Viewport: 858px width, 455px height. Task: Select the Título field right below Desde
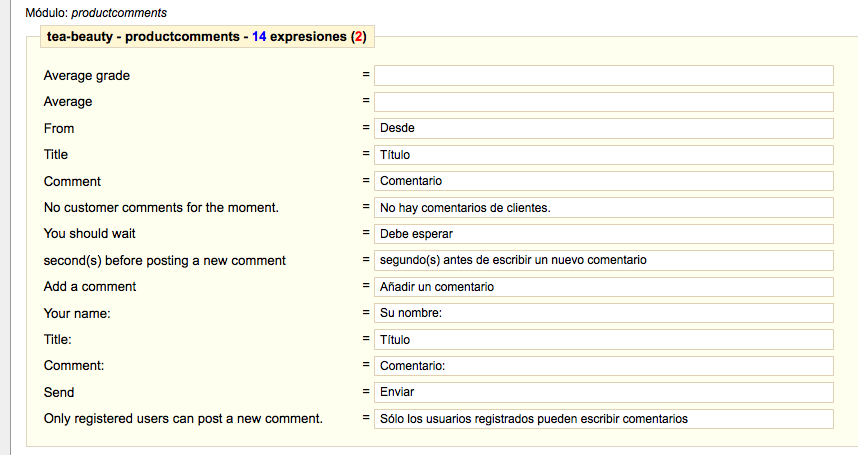(x=603, y=155)
